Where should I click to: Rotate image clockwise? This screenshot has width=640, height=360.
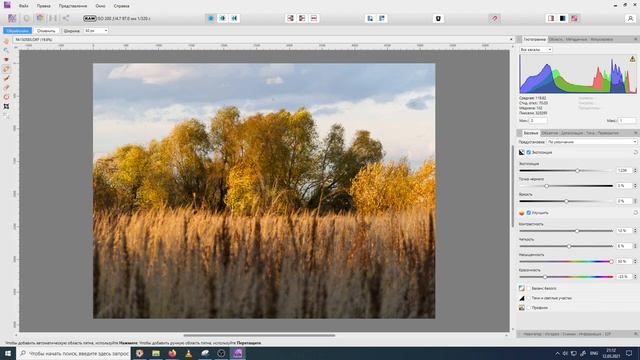coord(382,18)
